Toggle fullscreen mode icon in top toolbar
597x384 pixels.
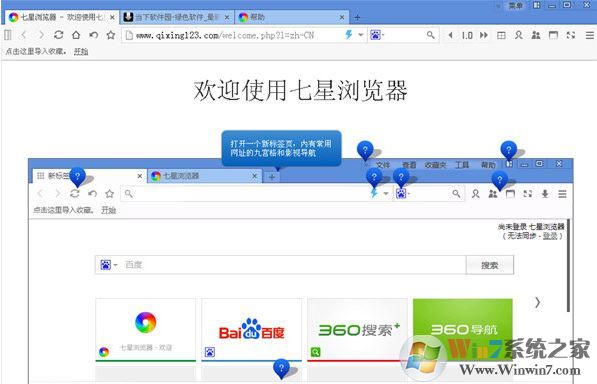(x=570, y=35)
